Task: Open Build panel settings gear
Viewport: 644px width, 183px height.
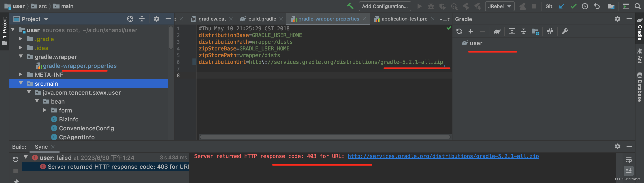Action: click(618, 146)
